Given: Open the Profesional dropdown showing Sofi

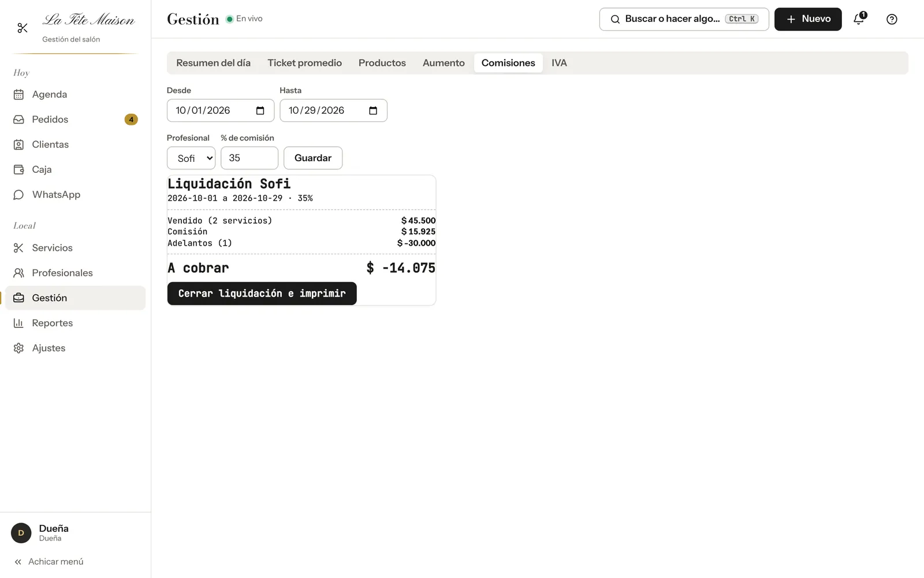Looking at the screenshot, I should coord(191,158).
